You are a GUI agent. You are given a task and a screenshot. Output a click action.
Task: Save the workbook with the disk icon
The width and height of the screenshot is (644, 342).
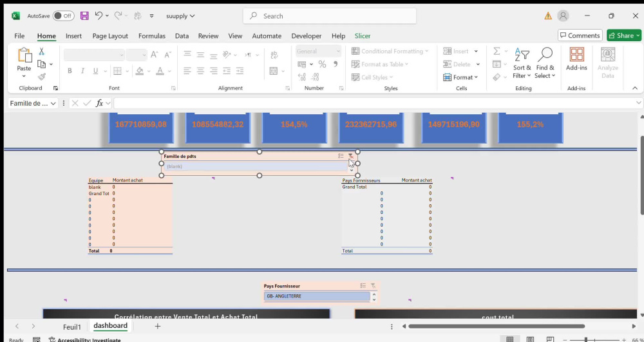[84, 16]
